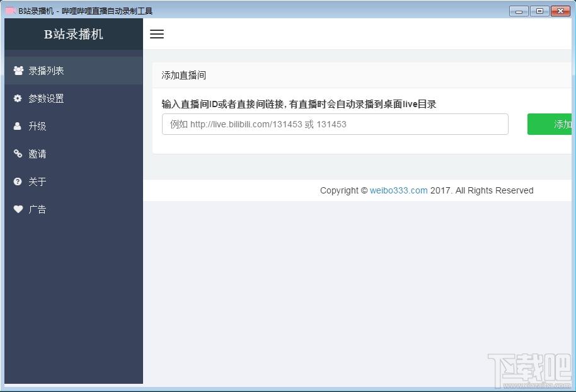The height and width of the screenshot is (392, 576).
Task: Open the weibo333.com link
Action: (x=398, y=190)
